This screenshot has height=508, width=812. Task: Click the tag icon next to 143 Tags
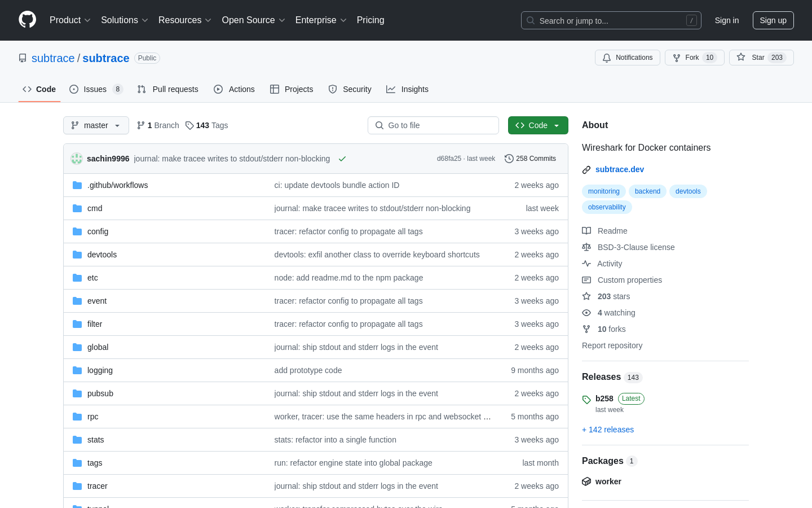pyautogui.click(x=189, y=125)
